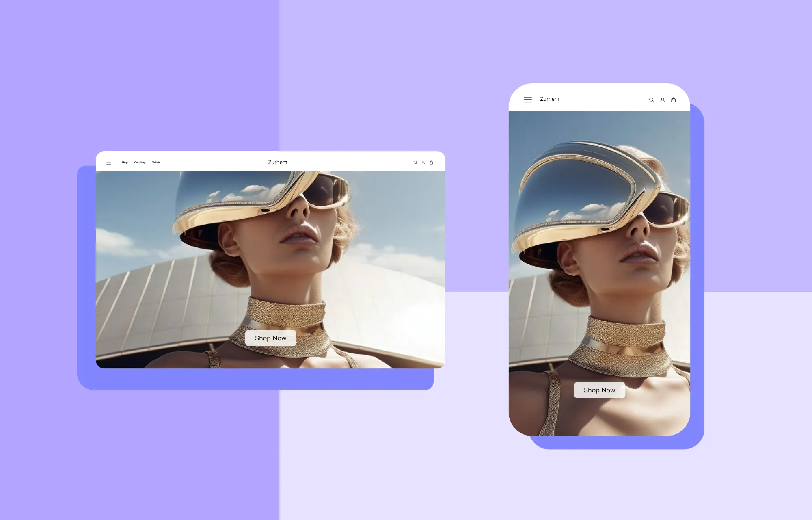Click the 'Shop Now' button on mobile
The width and height of the screenshot is (812, 520).
599,390
